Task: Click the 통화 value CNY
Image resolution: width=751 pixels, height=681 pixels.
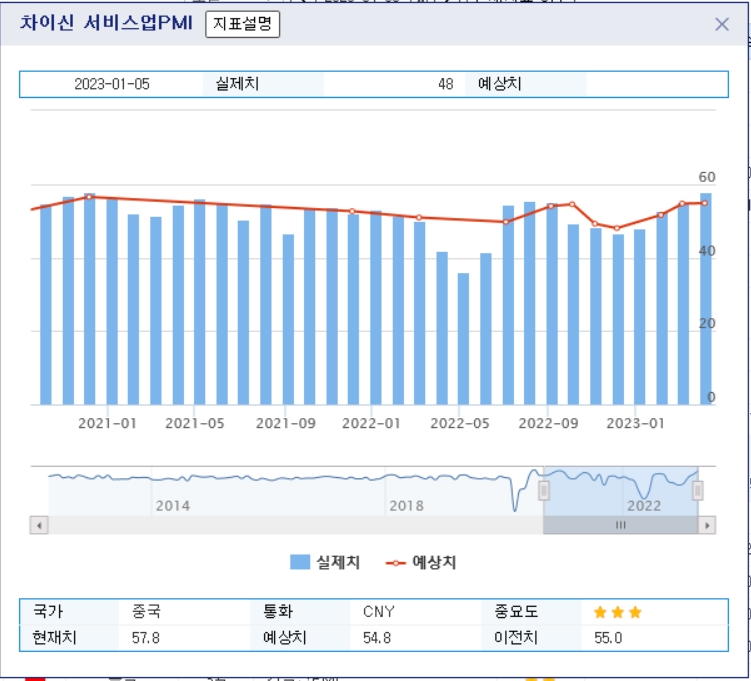Action: click(x=378, y=612)
